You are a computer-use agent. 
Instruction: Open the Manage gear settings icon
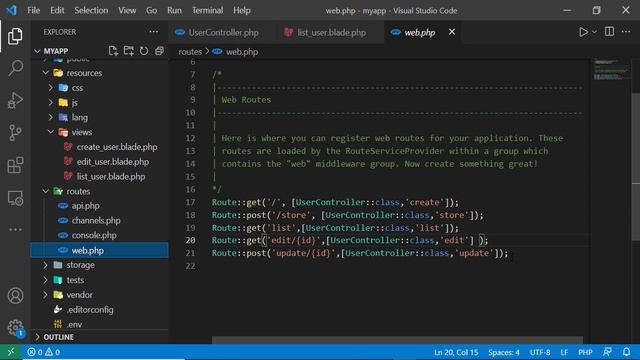16,328
